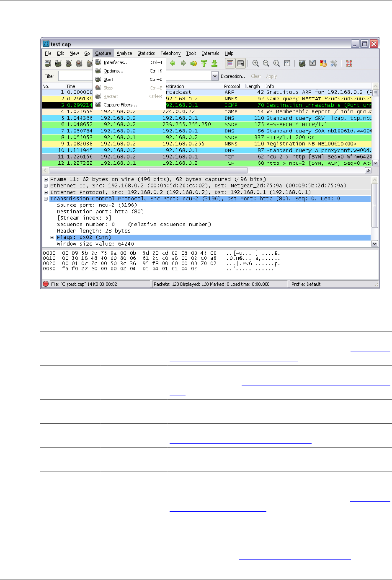Image resolution: width=392 pixels, height=580 pixels.
Task: Select packet 9 Registration NB NBNS row
Action: pyautogui.click(x=207, y=144)
